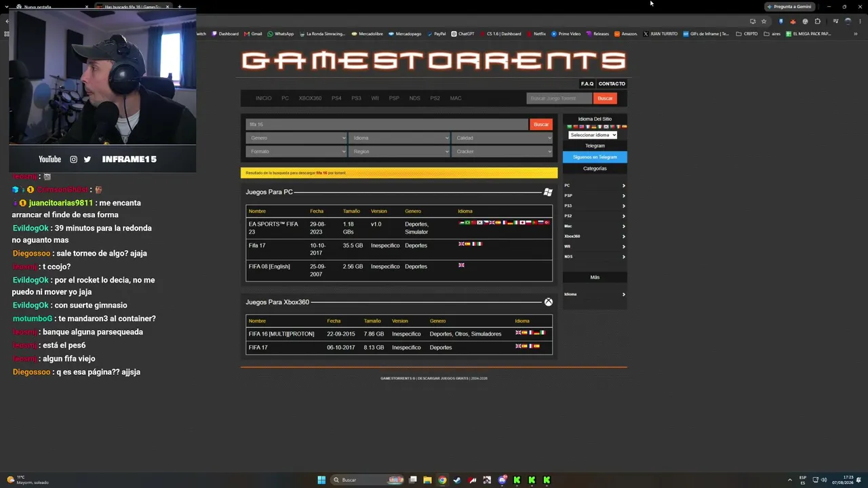Click the fifa 16 search text field
The width and height of the screenshot is (868, 488).
pyautogui.click(x=387, y=125)
